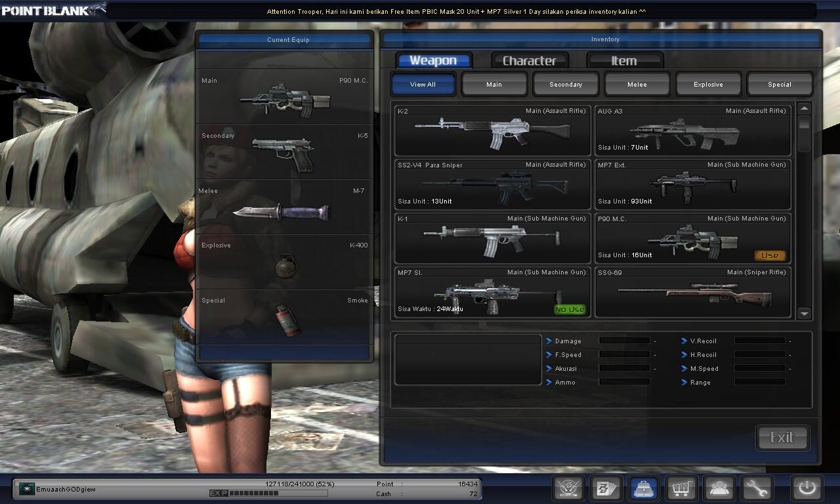The width and height of the screenshot is (840, 504).
Task: Click the rank badge beside player name
Action: click(x=27, y=489)
